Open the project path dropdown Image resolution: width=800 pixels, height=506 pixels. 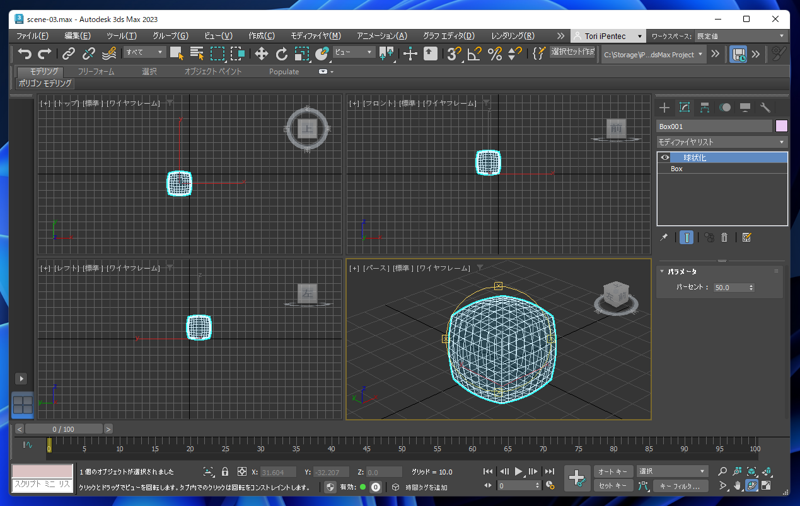(654, 54)
